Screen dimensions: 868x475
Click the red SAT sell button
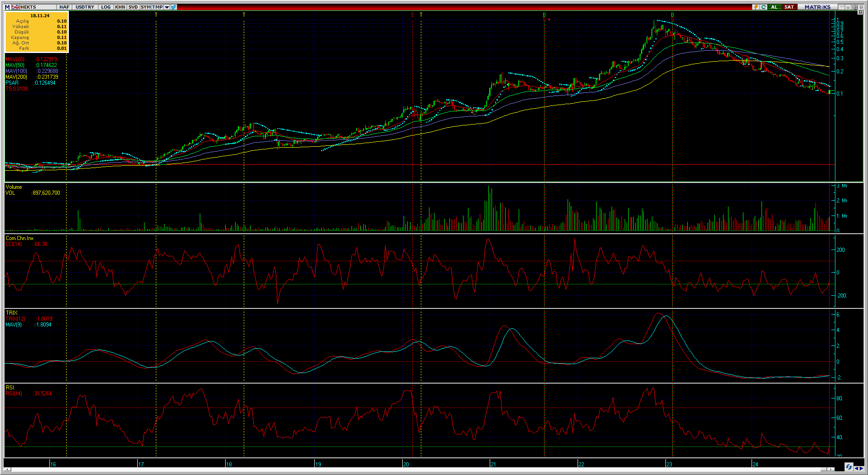point(789,7)
